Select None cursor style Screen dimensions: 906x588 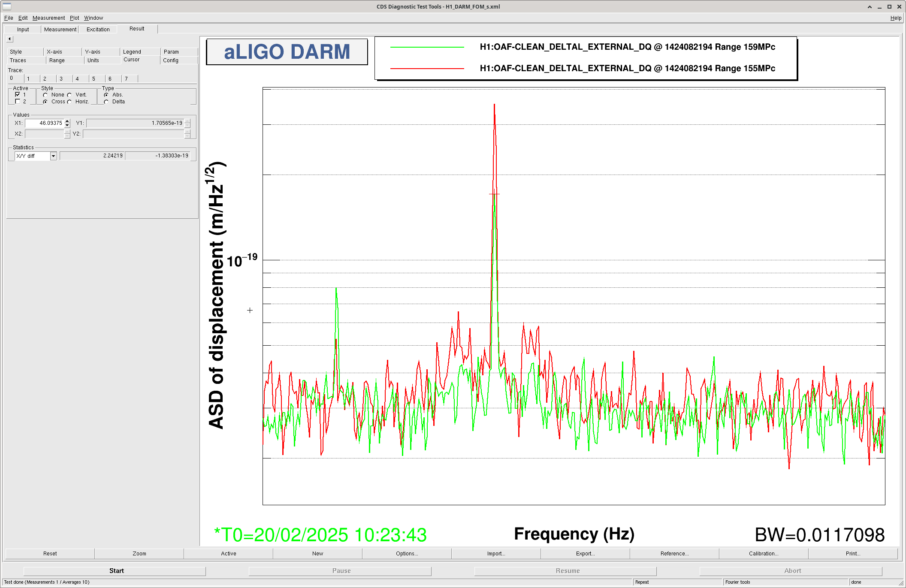[45, 95]
